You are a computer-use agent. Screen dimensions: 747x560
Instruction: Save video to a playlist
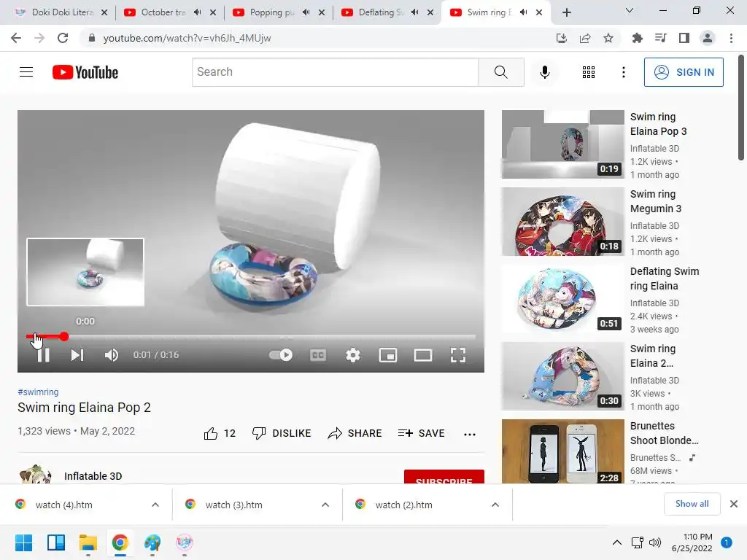pyautogui.click(x=421, y=433)
